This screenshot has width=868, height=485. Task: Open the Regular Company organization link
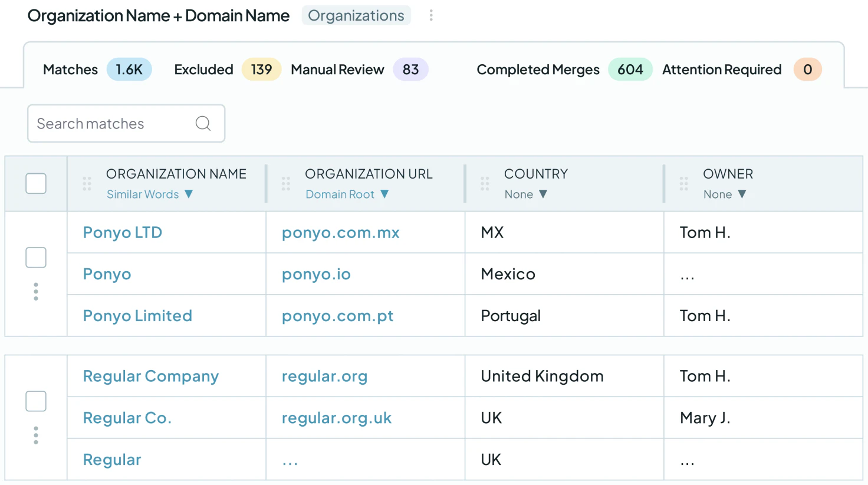click(x=151, y=377)
